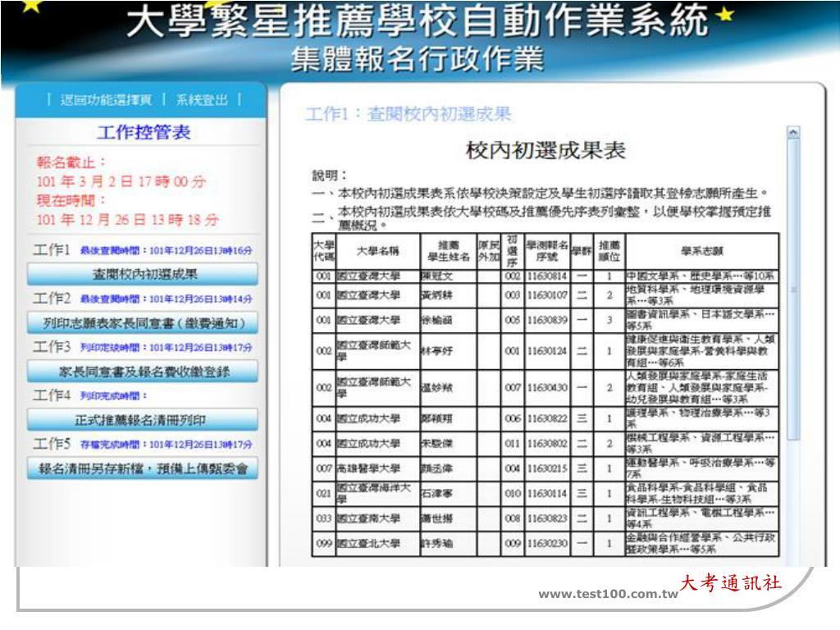The height and width of the screenshot is (630, 840).
Task: Click exam number 11630823 cell
Action: pos(547,518)
